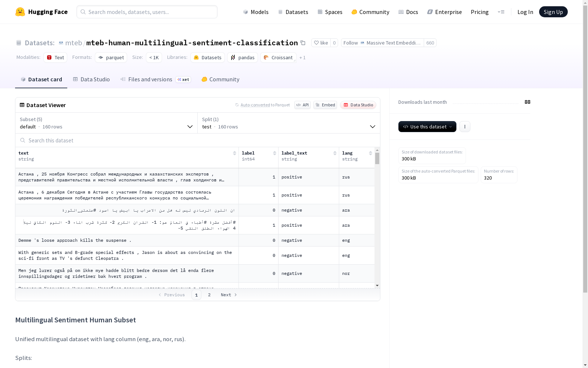Viewport: 588px width, 368px height.
Task: Select the Croissant library tag
Action: (278, 57)
